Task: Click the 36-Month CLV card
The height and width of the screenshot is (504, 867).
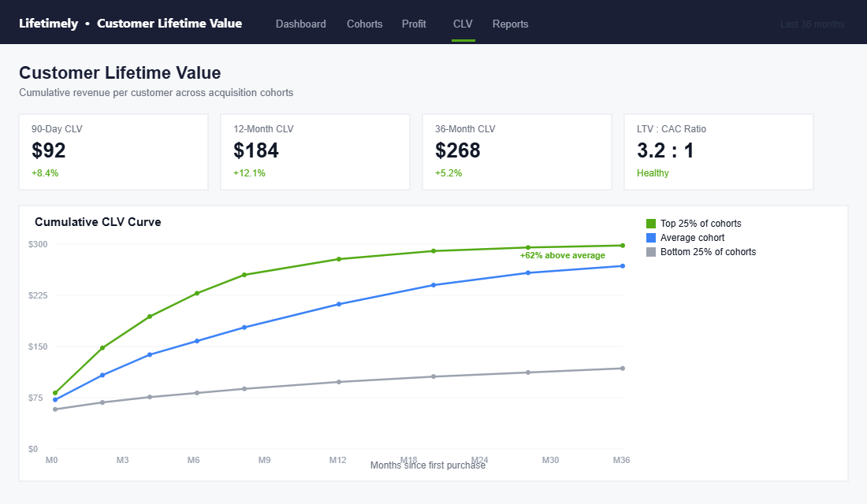Action: [517, 151]
